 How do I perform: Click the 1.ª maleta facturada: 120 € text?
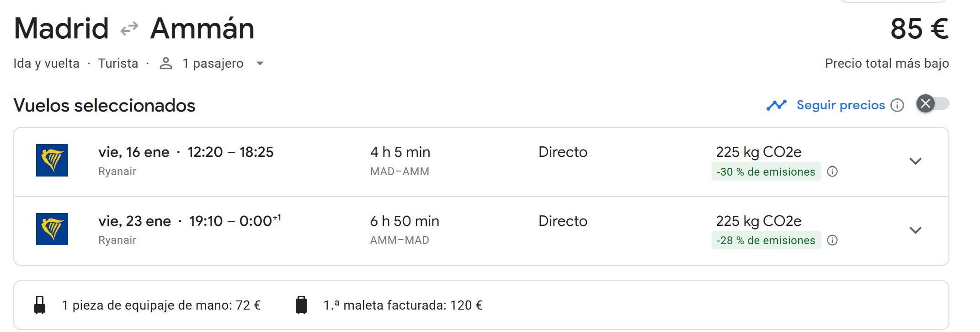click(x=403, y=305)
